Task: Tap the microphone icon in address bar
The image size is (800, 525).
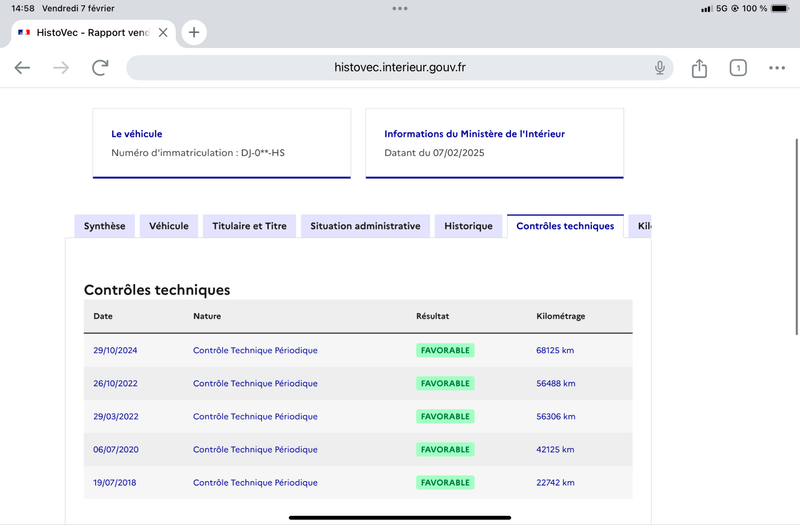Action: [x=660, y=67]
